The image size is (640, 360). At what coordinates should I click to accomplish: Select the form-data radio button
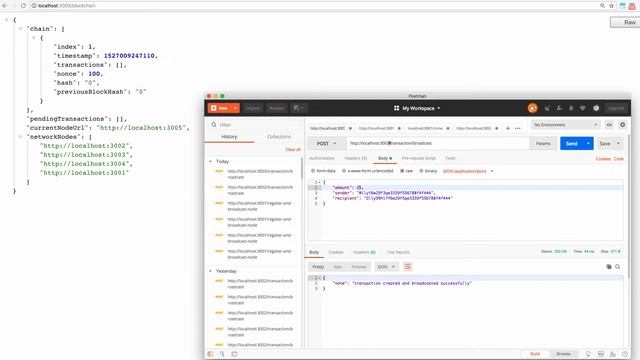[x=313, y=171]
